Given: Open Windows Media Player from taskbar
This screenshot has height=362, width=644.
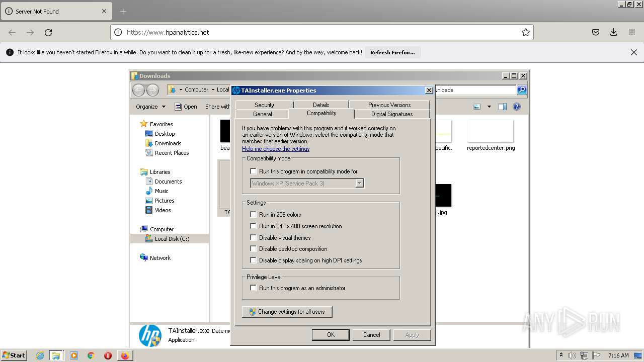Looking at the screenshot, I should coord(74,355).
